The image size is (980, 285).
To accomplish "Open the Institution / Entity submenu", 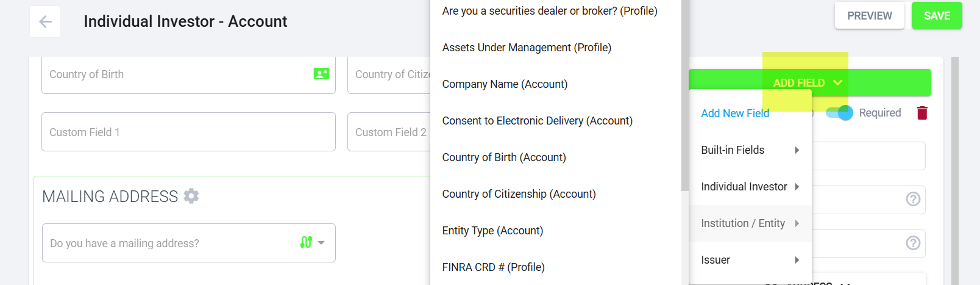I will tap(750, 223).
